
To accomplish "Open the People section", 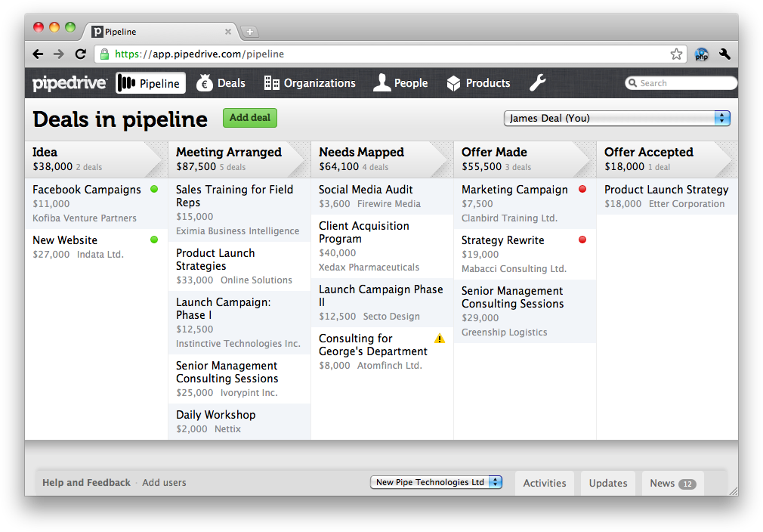I will [x=400, y=83].
